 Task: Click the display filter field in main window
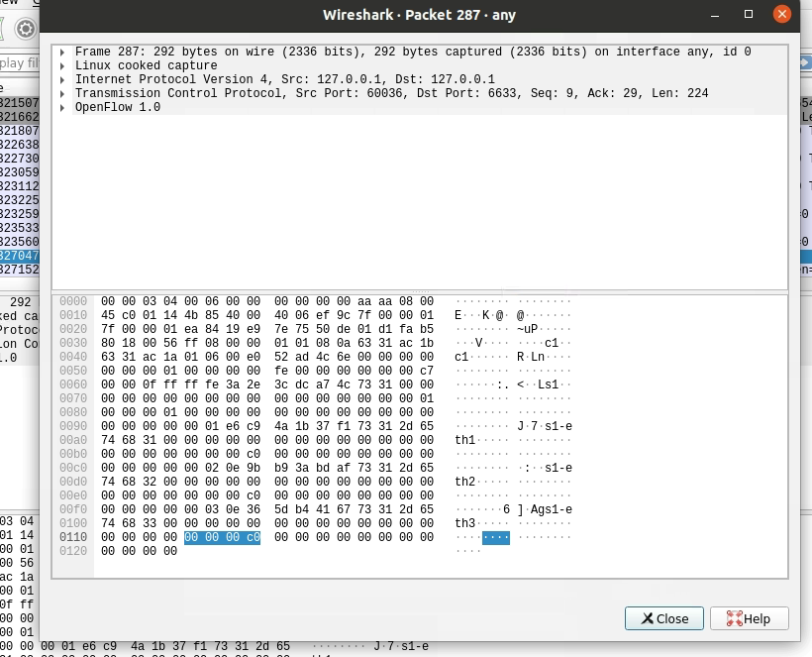pos(20,63)
